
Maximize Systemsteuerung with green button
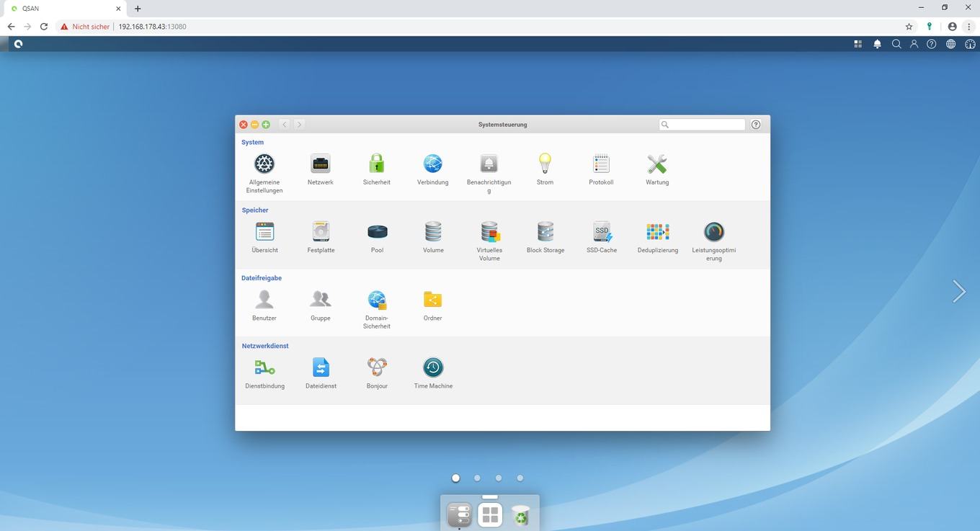click(x=266, y=125)
